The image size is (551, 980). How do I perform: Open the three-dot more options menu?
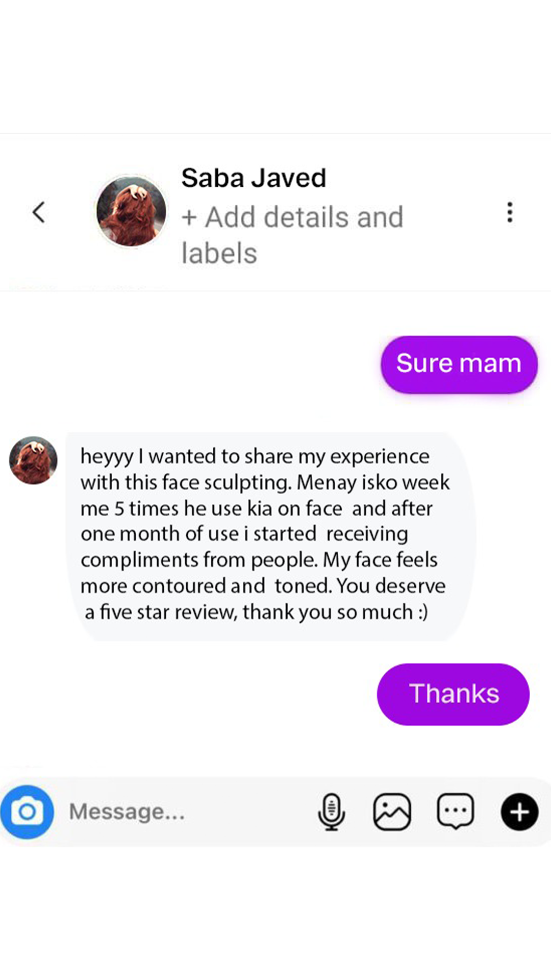pyautogui.click(x=509, y=212)
